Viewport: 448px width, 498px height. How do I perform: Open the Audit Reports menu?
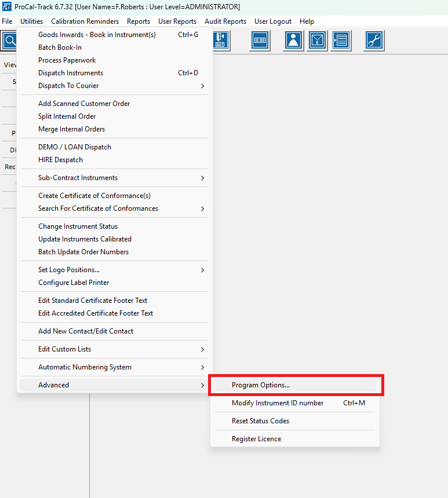(225, 21)
